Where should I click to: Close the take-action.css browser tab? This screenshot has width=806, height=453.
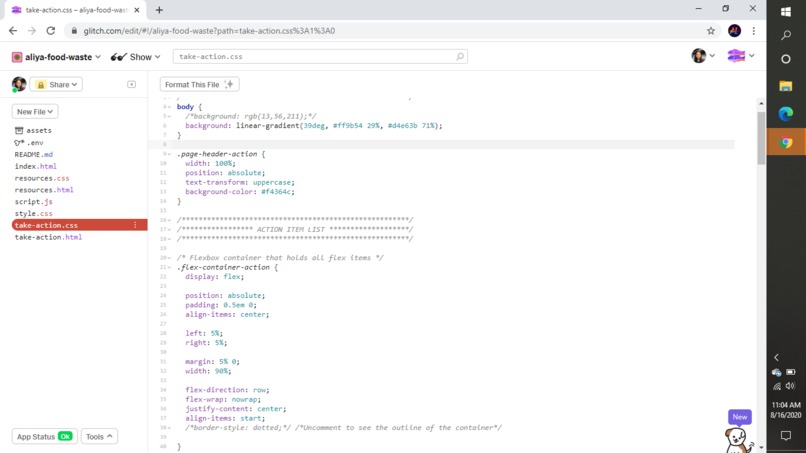137,10
